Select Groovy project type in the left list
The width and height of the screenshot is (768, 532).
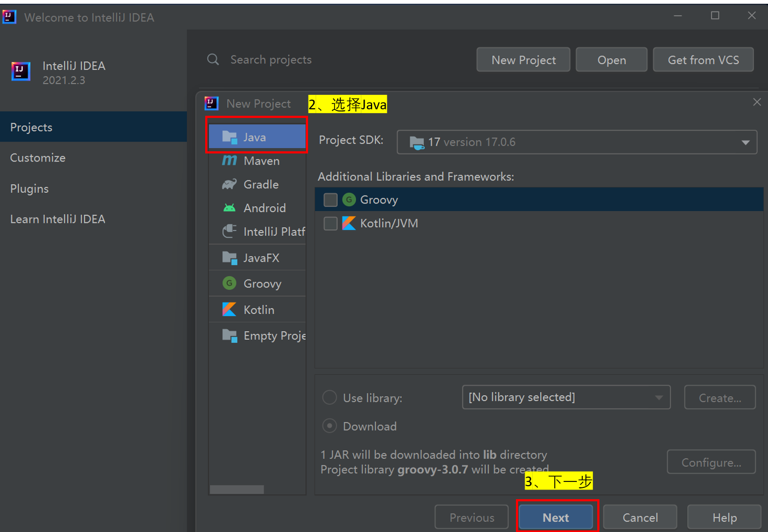coord(257,283)
